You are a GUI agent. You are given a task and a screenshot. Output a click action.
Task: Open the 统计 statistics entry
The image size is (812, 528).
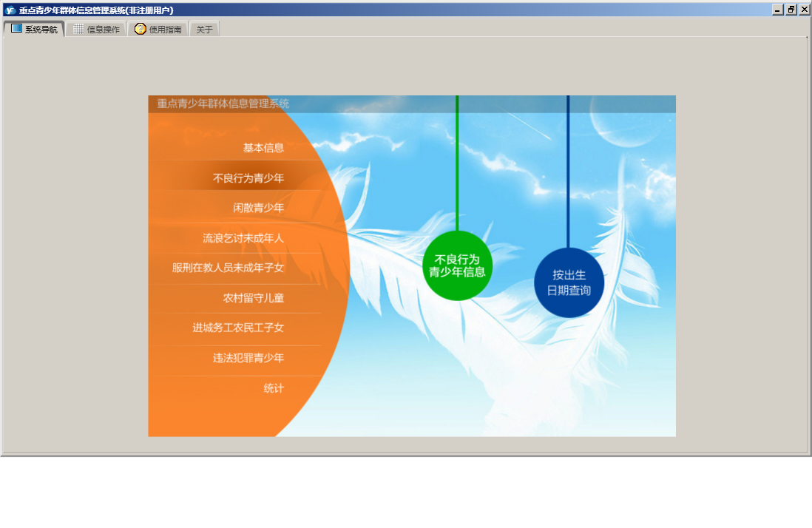tap(274, 388)
